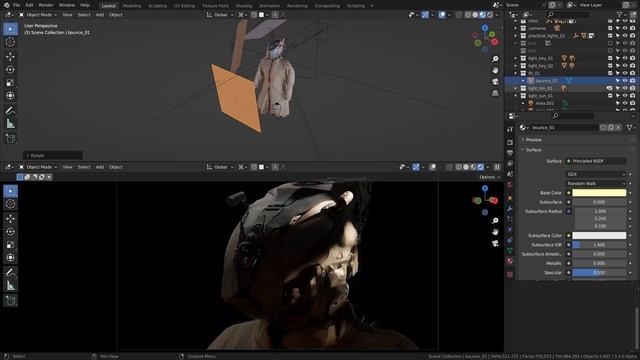Toggle the light_sun_01 collection checkbox

tap(610, 96)
